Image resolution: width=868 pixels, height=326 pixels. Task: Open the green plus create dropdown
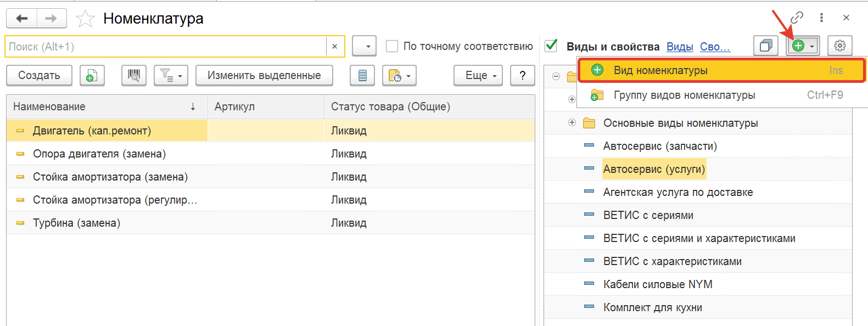(x=803, y=46)
